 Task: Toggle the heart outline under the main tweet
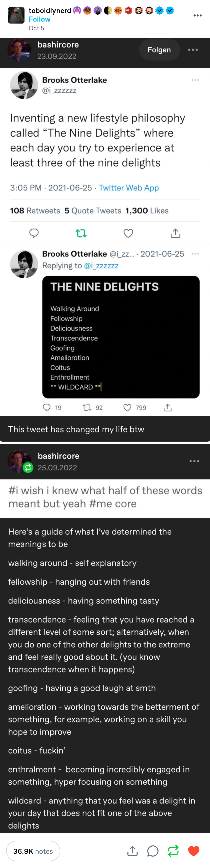[128, 233]
